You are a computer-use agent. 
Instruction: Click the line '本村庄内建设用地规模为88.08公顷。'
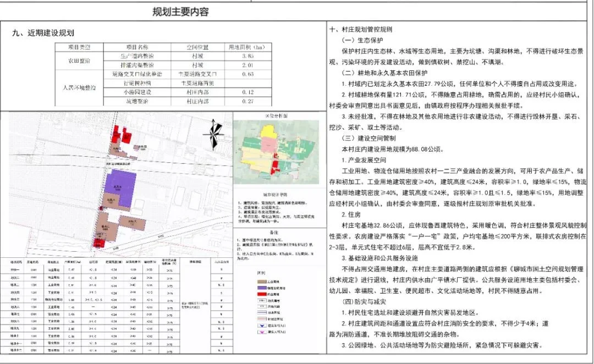click(x=393, y=149)
